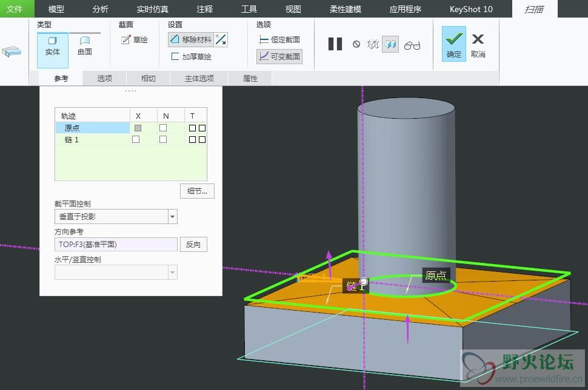This screenshot has height=390, width=588.
Task: Switch to the 视图 ribbon tab
Action: pos(293,9)
